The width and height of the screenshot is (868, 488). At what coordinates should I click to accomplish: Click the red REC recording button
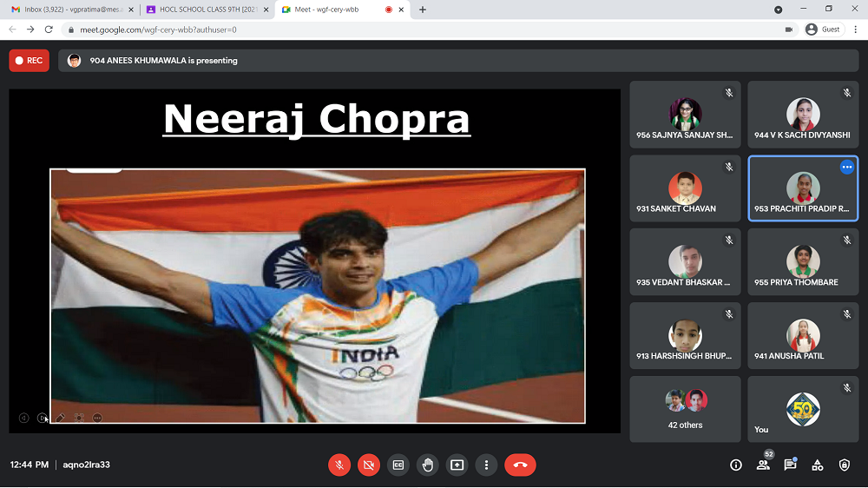tap(29, 61)
